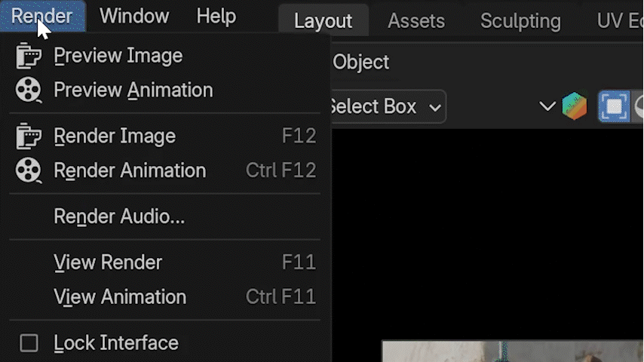Click the Render Image camera icon
644x362 pixels.
click(x=29, y=136)
